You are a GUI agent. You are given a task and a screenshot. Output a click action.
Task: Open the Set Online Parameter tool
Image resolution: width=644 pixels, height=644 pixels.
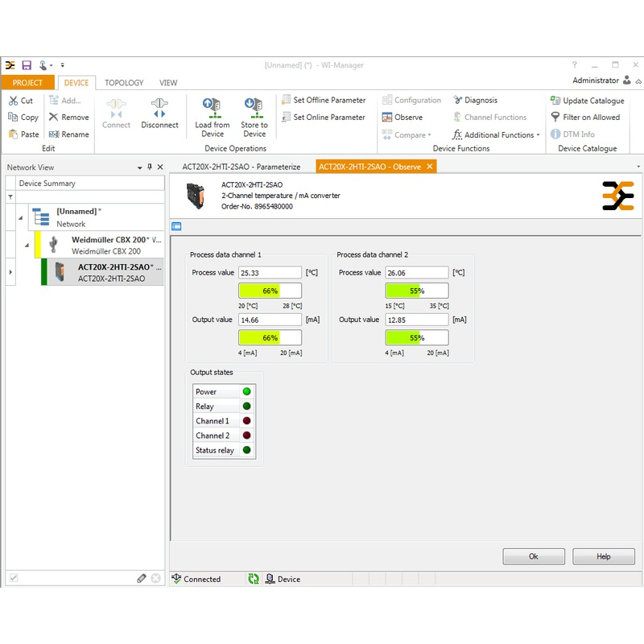pyautogui.click(x=324, y=118)
